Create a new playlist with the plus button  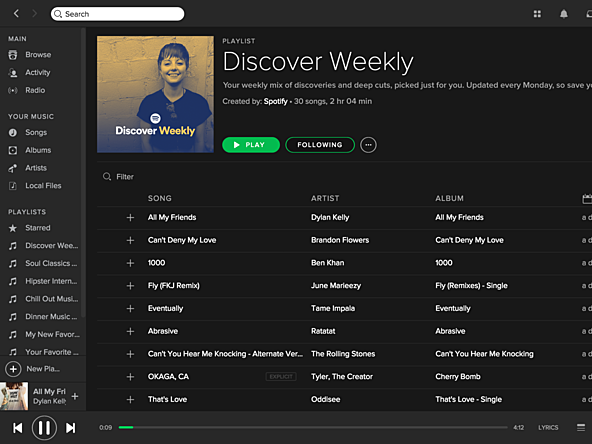coord(13,369)
